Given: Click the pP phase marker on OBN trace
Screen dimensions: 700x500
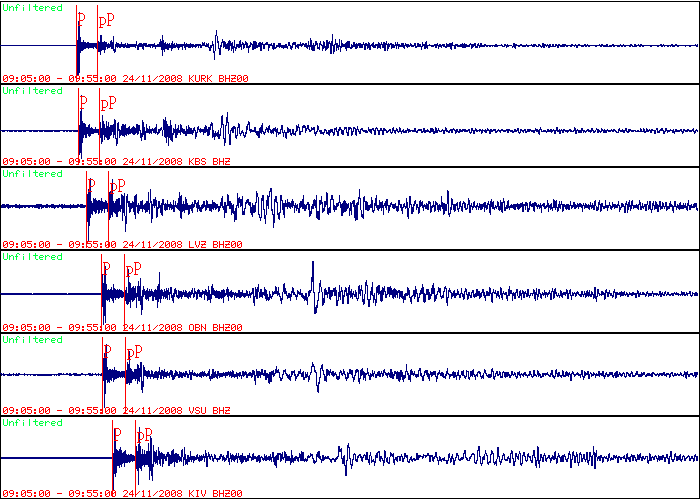Looking at the screenshot, I should (x=133, y=268).
